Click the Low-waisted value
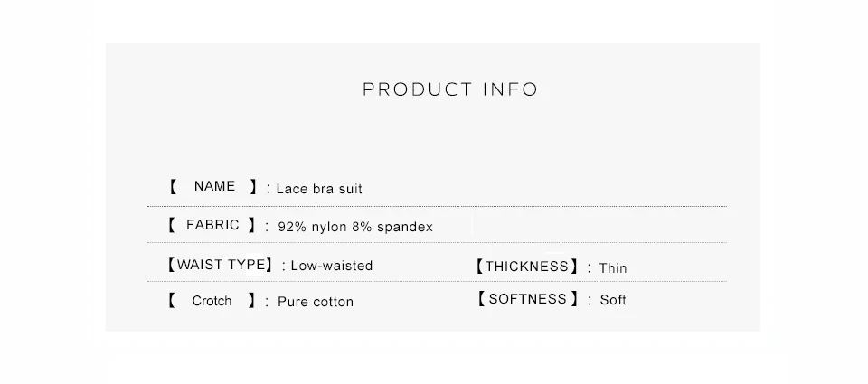 coord(332,266)
